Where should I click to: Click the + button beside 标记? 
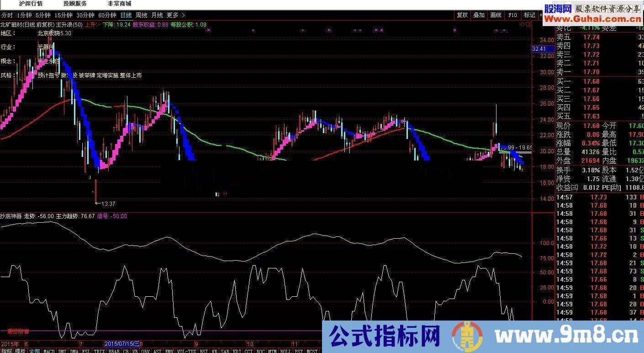(x=541, y=15)
